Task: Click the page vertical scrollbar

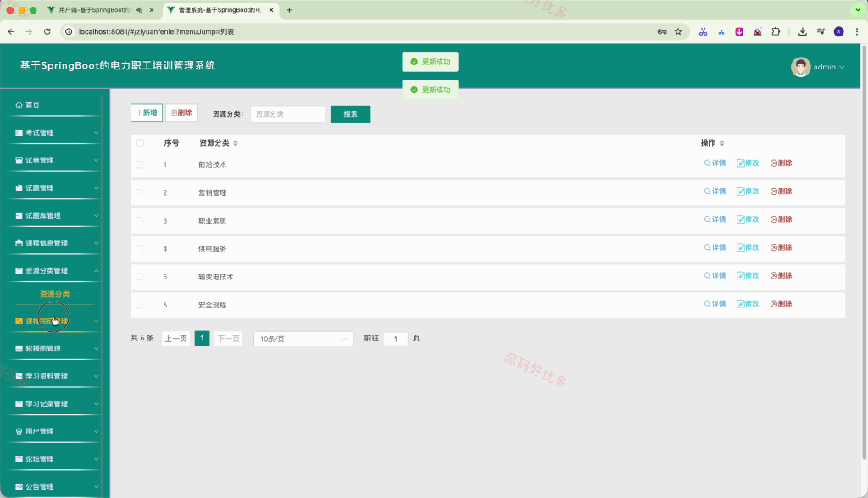Action: [x=864, y=252]
